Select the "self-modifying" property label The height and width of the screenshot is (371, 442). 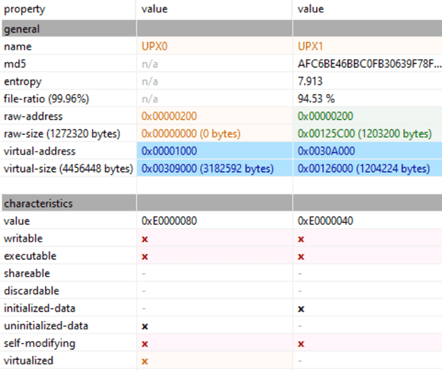(x=40, y=343)
